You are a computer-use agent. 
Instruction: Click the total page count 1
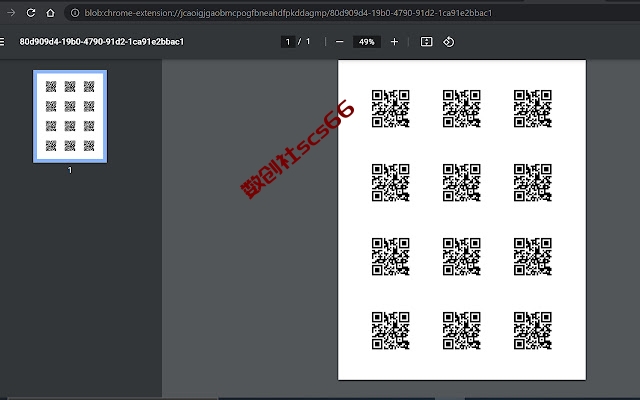308,42
